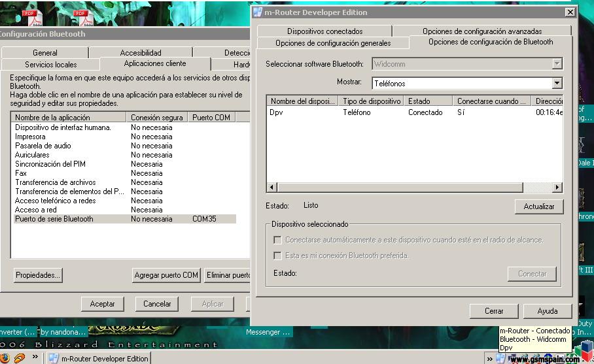The height and width of the screenshot is (364, 594).
Task: Select the Impresora application row
Action: click(125, 137)
